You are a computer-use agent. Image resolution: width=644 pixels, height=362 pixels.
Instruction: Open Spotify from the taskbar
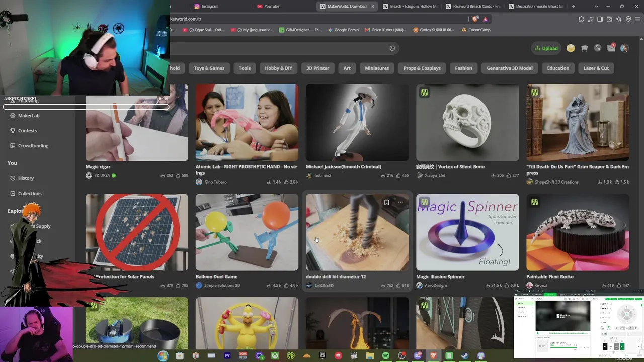tap(386, 356)
